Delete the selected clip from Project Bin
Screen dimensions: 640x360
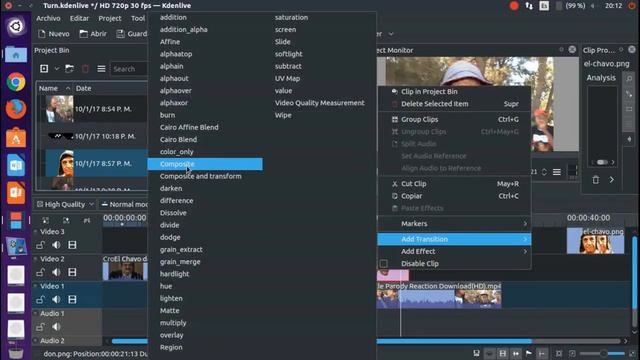pyautogui.click(x=85, y=69)
